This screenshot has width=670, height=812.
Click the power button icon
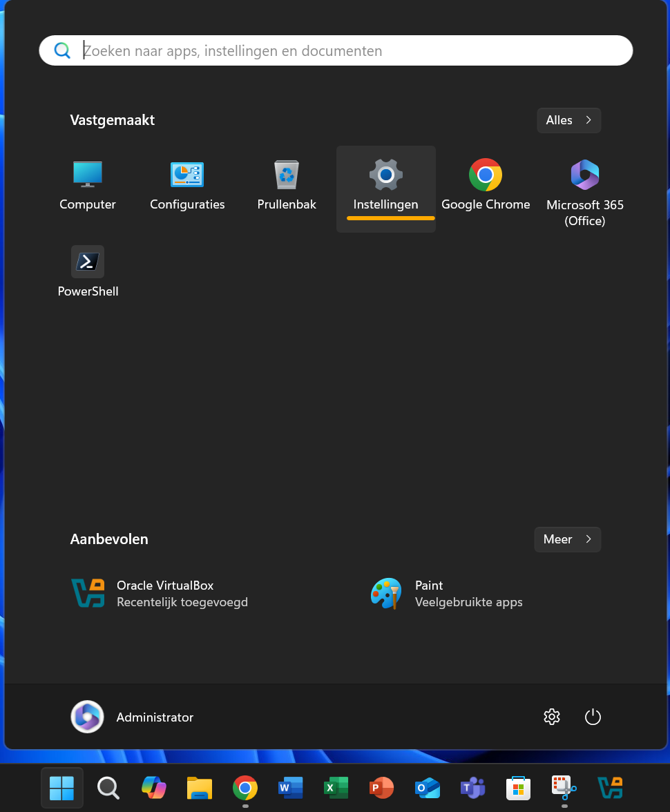pyautogui.click(x=593, y=717)
